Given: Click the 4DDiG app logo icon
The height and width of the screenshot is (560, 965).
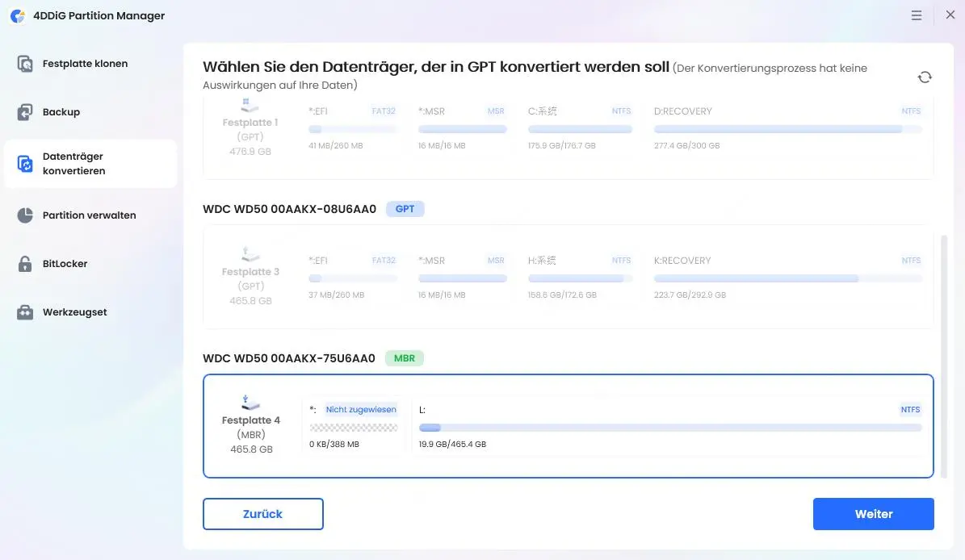Looking at the screenshot, I should pyautogui.click(x=17, y=16).
